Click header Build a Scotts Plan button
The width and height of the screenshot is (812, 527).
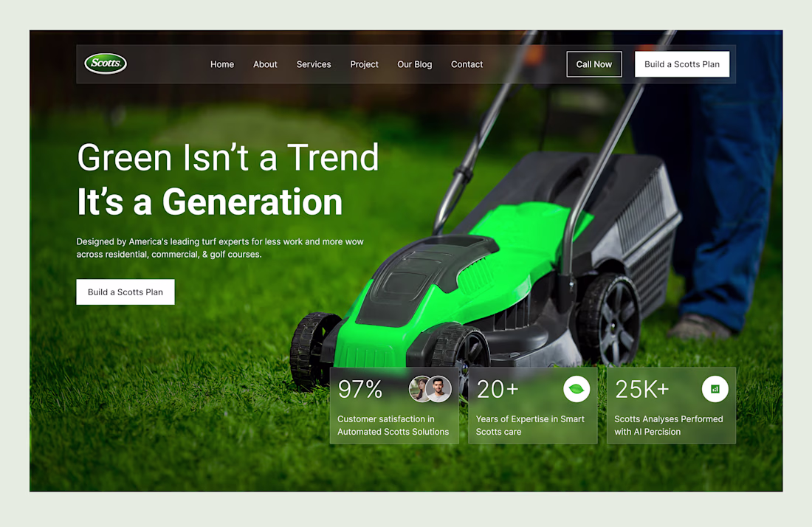point(682,64)
